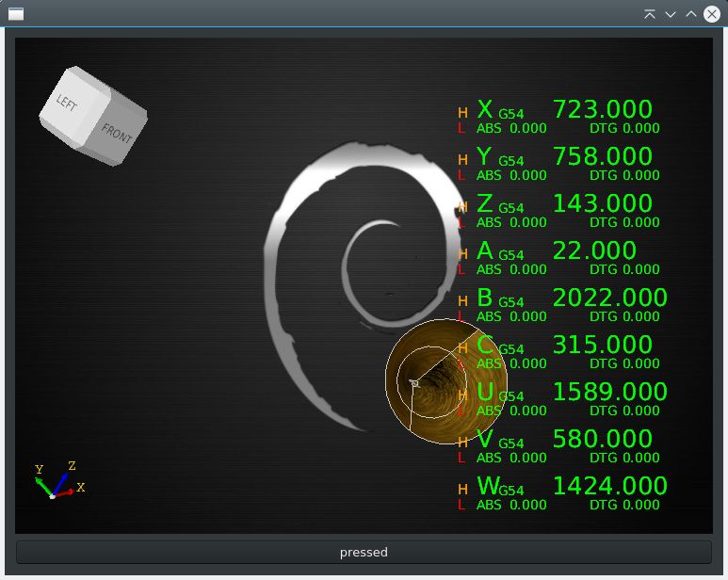Click the orange H indicator on the Y row
The height and width of the screenshot is (580, 728).
click(462, 160)
